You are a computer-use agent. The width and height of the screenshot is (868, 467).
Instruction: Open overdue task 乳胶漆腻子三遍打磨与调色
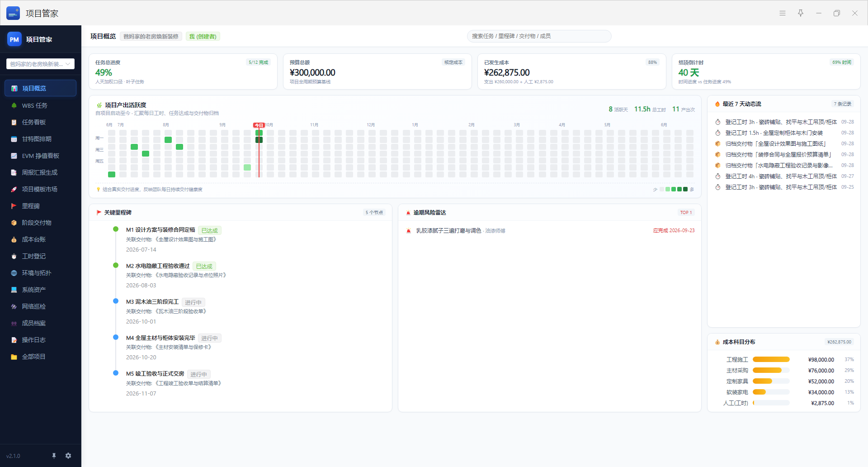(x=448, y=231)
